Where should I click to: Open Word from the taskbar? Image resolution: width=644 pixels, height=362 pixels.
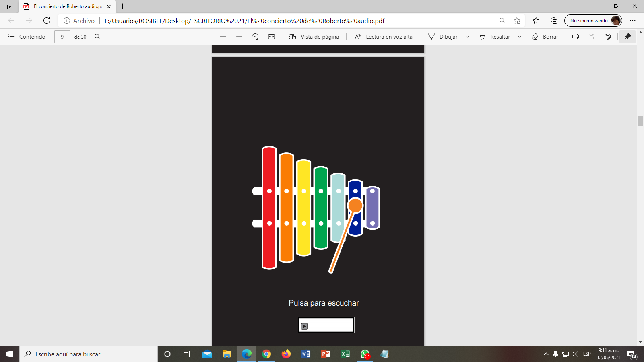coord(306,354)
